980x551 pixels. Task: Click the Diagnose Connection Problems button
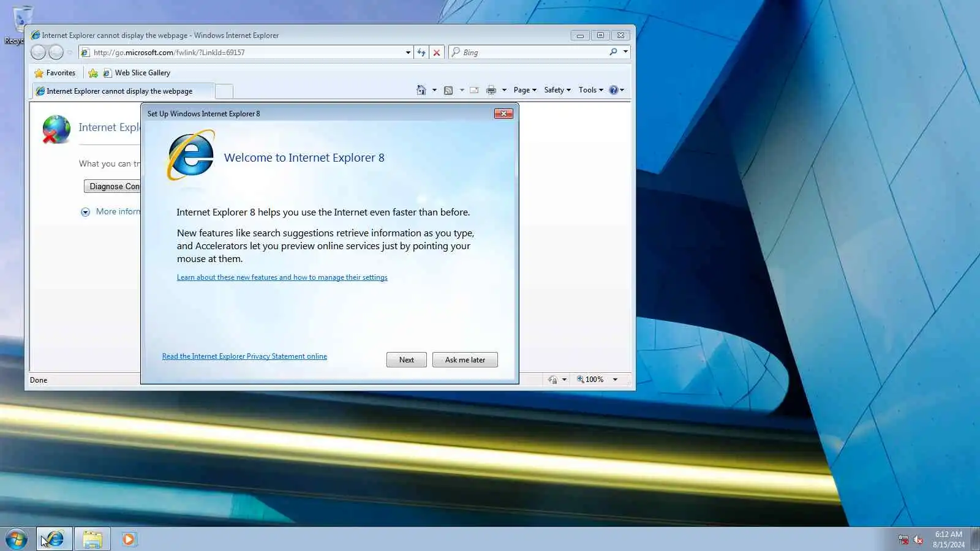[113, 186]
